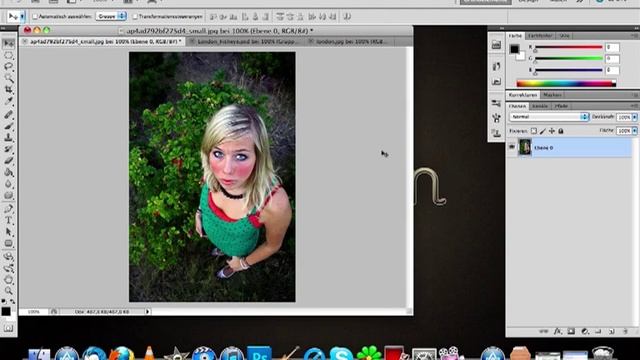Click the foreground color swatch in Farbe panel
The height and width of the screenshot is (360, 640).
(x=514, y=49)
